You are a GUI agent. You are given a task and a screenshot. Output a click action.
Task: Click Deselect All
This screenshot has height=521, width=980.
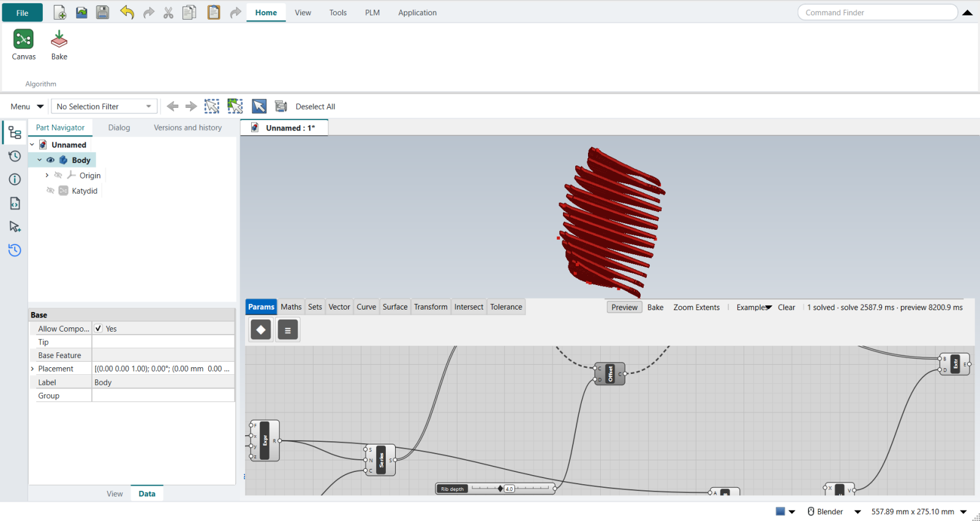315,107
